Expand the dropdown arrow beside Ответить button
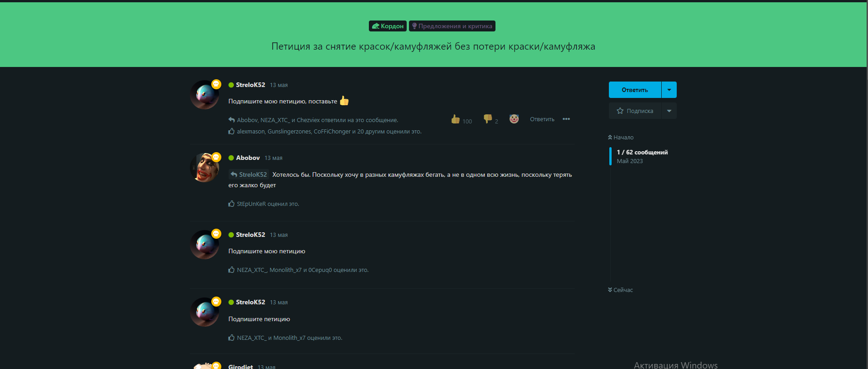The image size is (868, 369). point(669,90)
